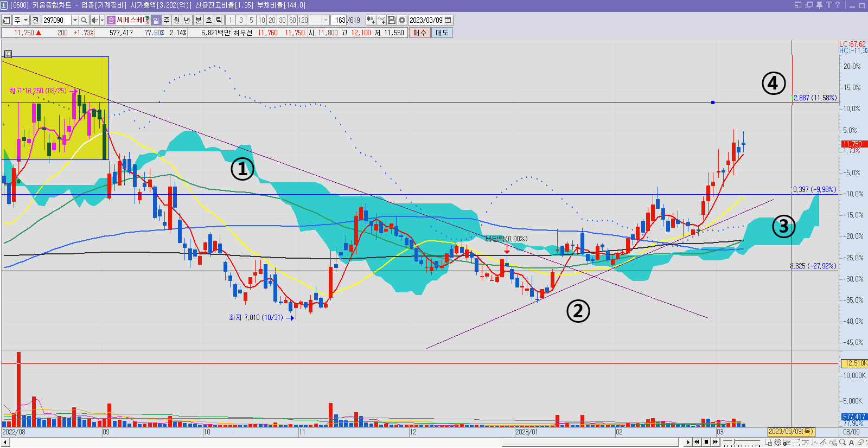Click the zoom magnifier icon in bottom toolbar
868x448 pixels.
[x=842, y=443]
